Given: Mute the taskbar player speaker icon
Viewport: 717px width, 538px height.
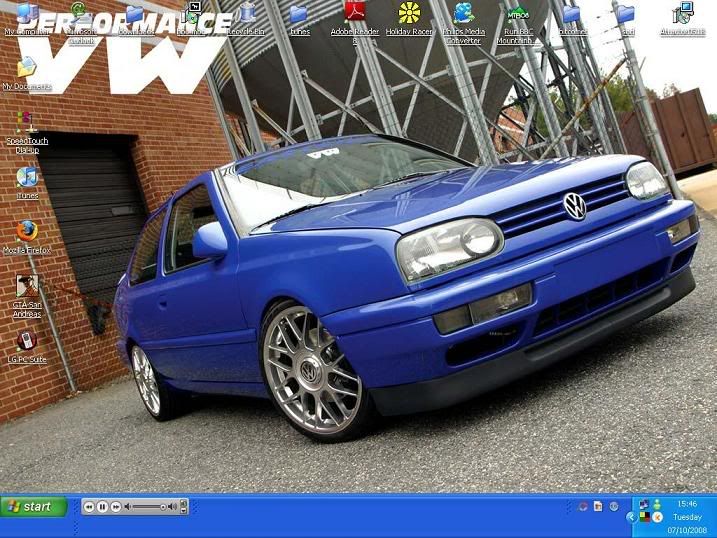Looking at the screenshot, I should pos(128,507).
